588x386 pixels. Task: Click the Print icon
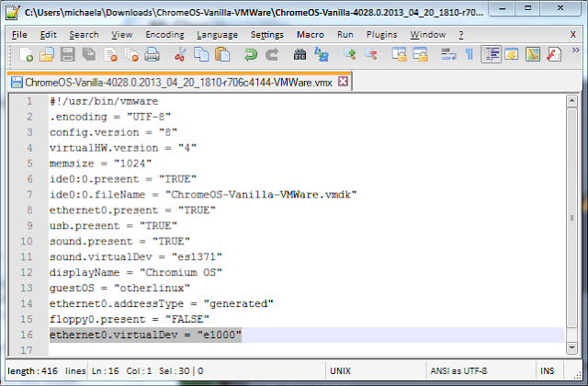point(153,54)
